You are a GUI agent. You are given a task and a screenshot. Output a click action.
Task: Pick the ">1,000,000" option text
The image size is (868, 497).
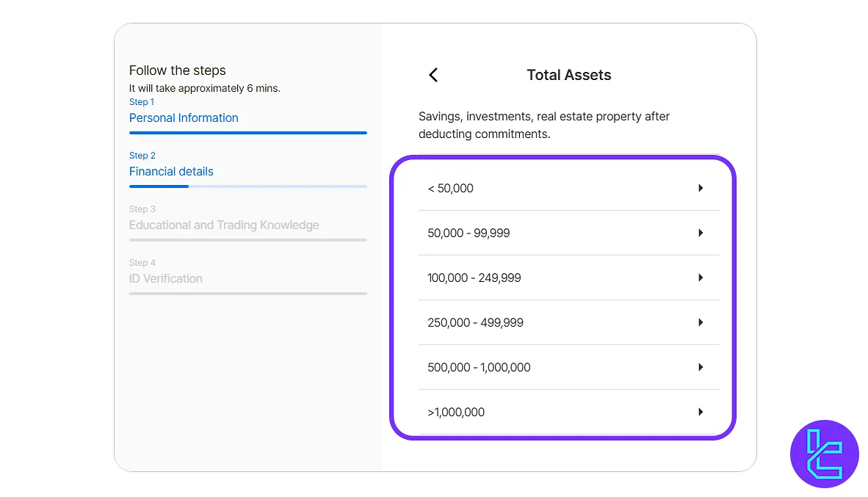click(x=456, y=413)
